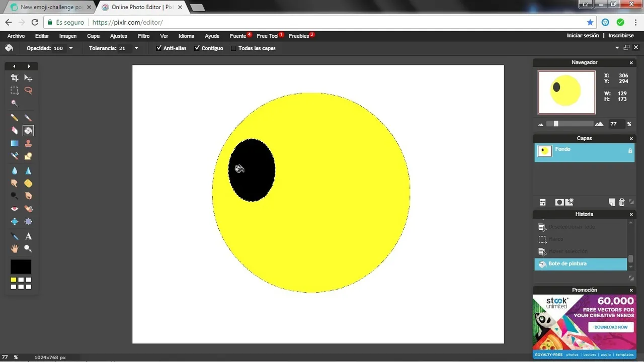Select the Fondo layer thumbnail

tap(545, 151)
